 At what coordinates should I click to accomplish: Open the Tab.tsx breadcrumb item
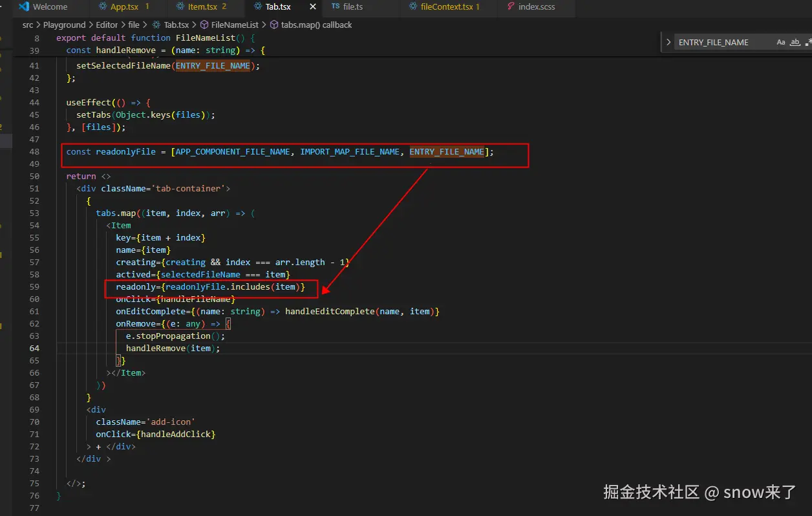(x=176, y=25)
